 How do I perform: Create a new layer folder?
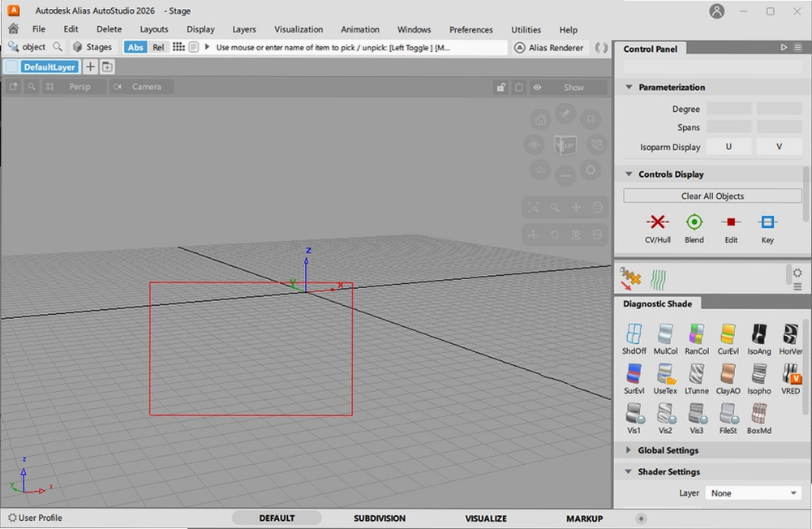(107, 67)
